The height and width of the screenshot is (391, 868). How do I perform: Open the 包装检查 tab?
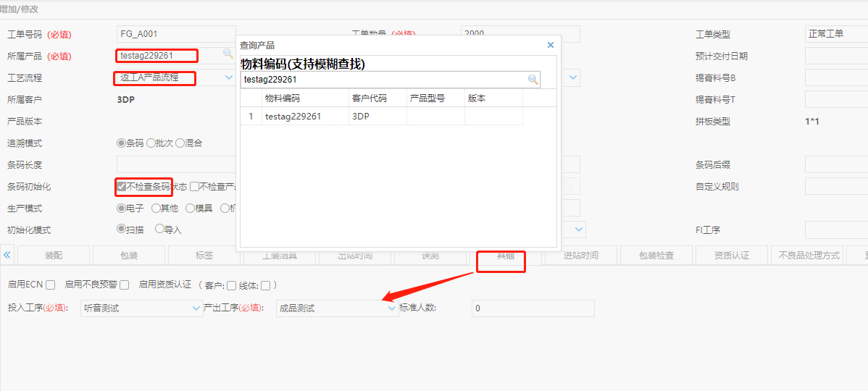click(656, 256)
